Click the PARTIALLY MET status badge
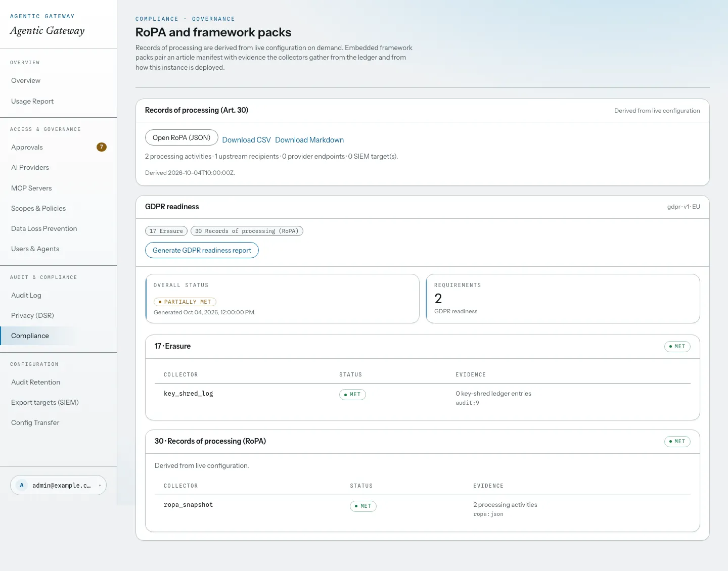The height and width of the screenshot is (571, 728). (185, 302)
